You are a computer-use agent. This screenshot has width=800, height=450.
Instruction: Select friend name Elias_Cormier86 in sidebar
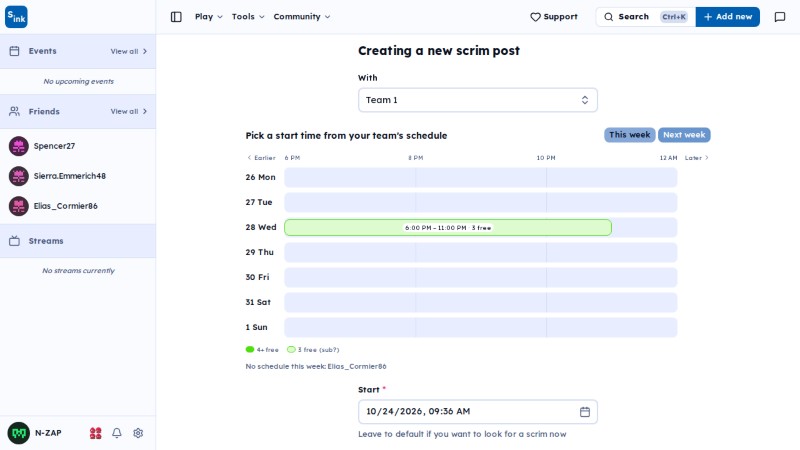(65, 206)
